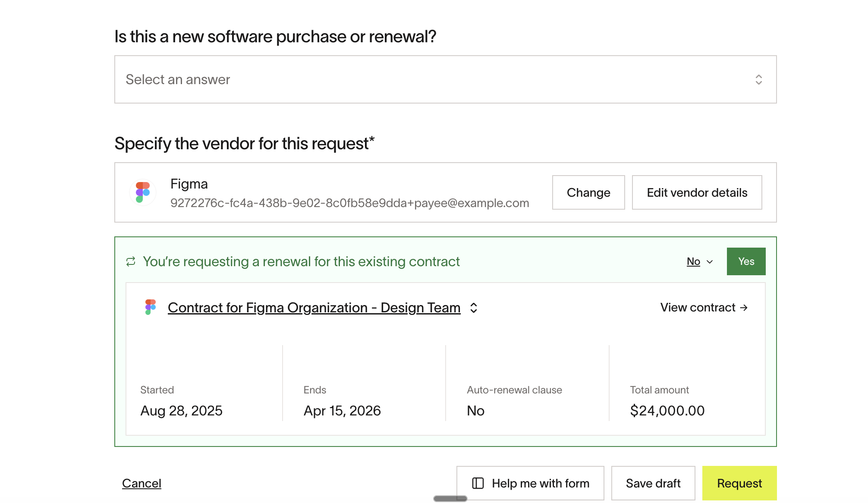Click the 'Auto-renewal clause' label
The image size is (868, 503).
tap(514, 390)
